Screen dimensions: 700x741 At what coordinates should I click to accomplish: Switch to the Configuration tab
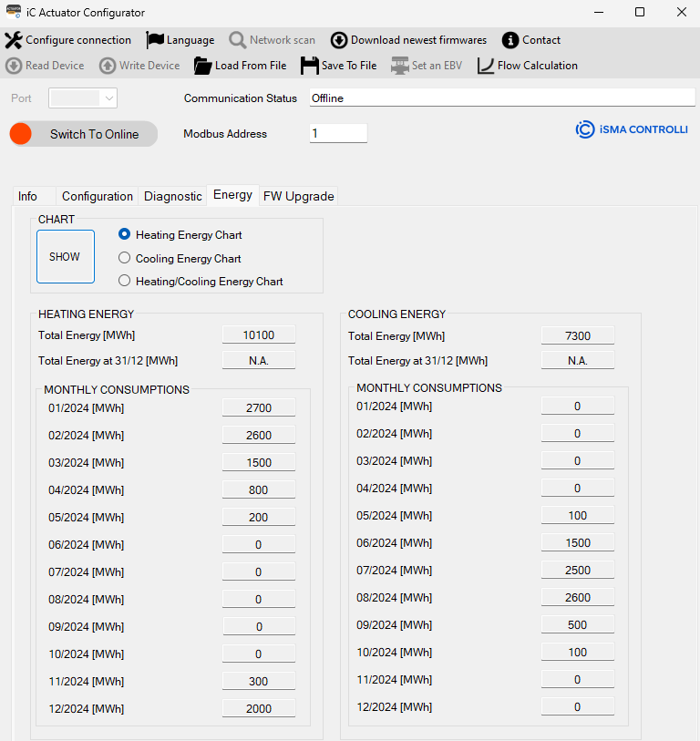pyautogui.click(x=98, y=196)
